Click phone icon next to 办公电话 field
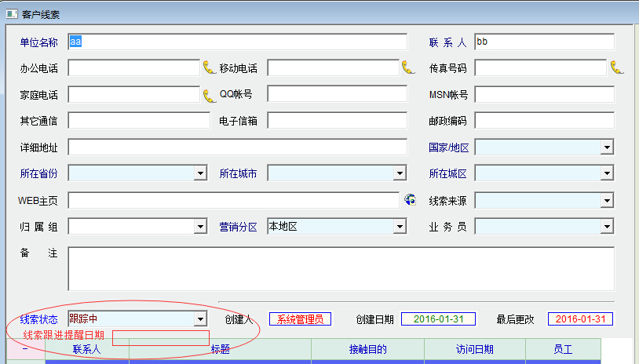This screenshot has height=364, width=639. tap(209, 67)
